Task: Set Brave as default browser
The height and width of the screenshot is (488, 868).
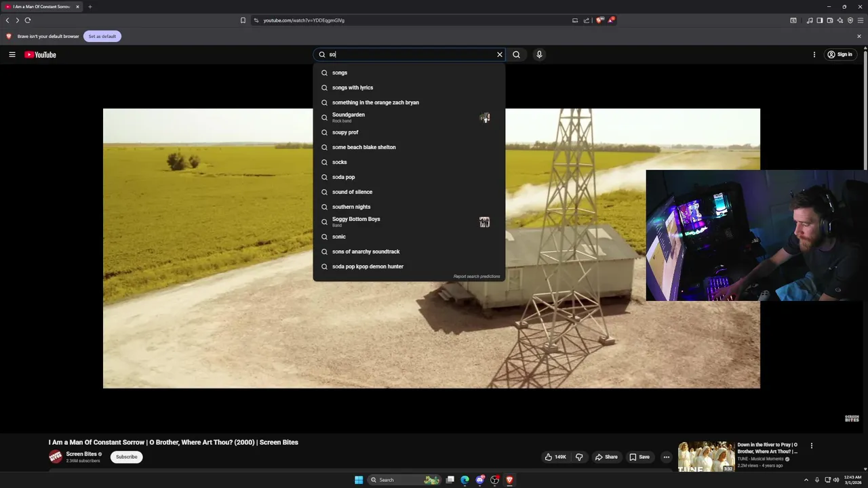Action: pyautogui.click(x=102, y=36)
